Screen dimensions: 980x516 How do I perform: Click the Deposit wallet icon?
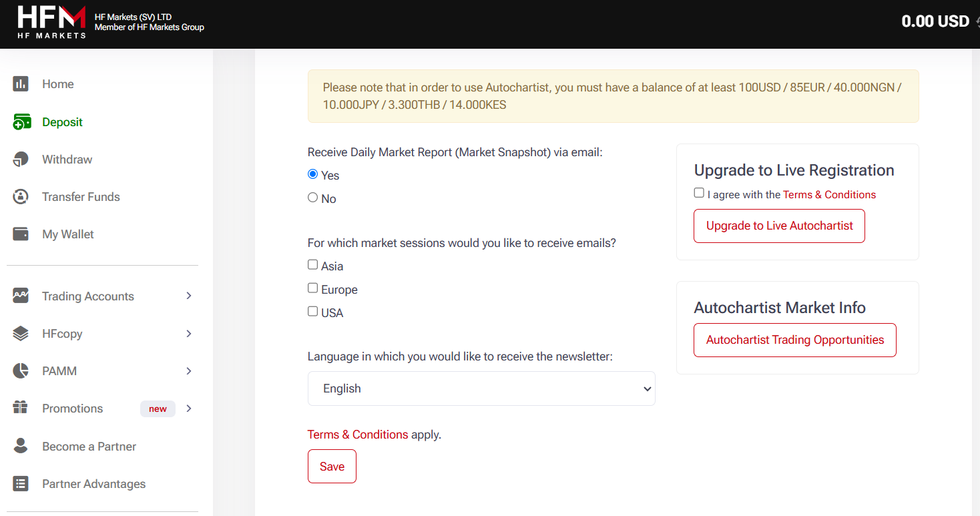point(21,122)
